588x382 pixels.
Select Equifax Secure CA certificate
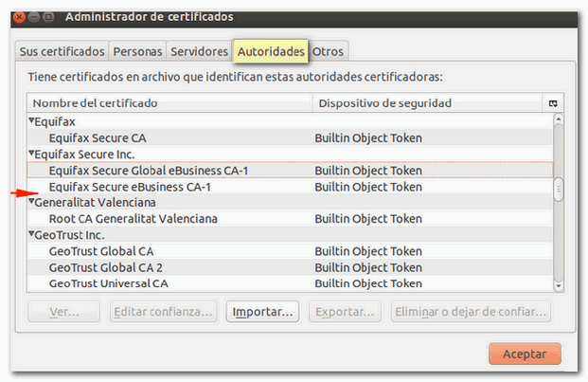(x=98, y=137)
